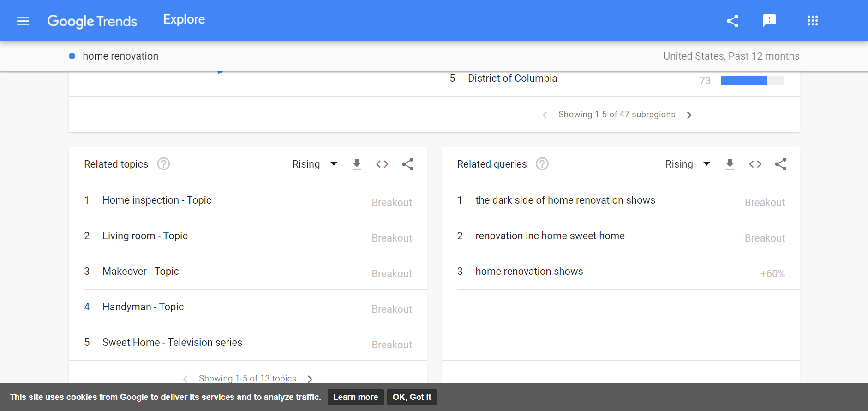This screenshot has width=868, height=411.
Task: Expand Rising dropdown in Related queries
Action: tap(688, 164)
